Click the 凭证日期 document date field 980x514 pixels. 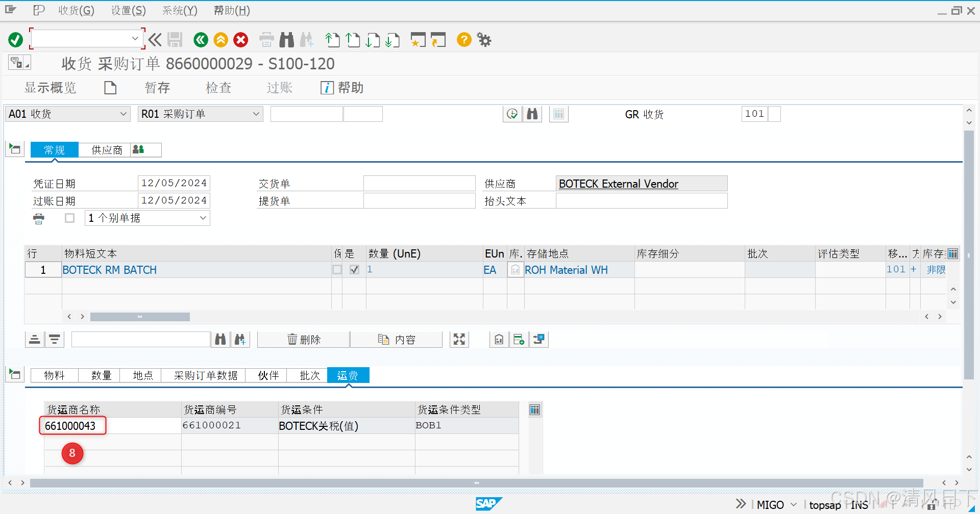174,183
